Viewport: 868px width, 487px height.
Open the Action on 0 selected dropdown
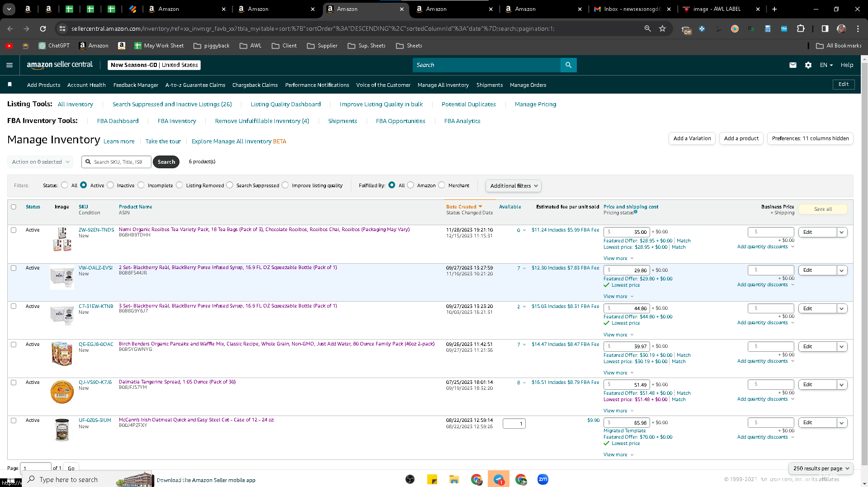point(40,162)
